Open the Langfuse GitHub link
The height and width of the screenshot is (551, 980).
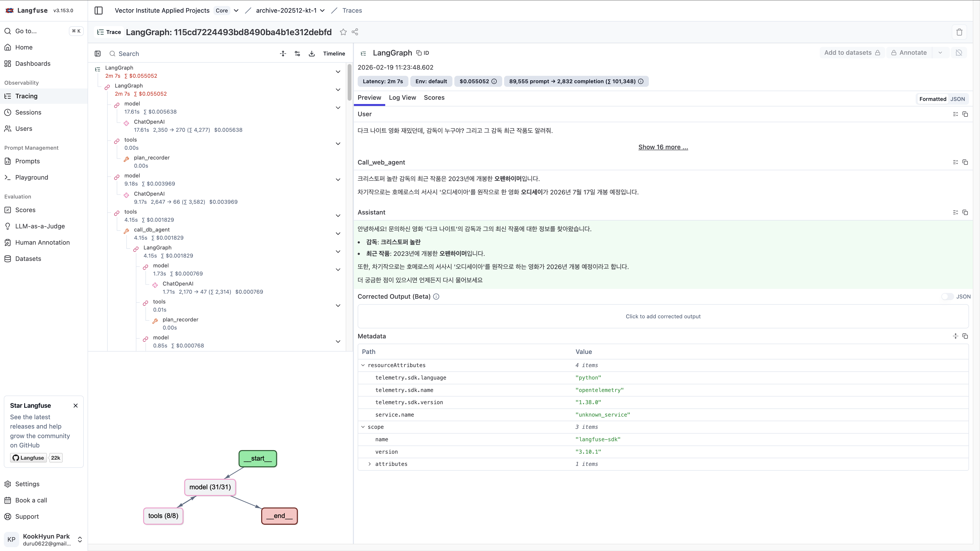coord(28,458)
